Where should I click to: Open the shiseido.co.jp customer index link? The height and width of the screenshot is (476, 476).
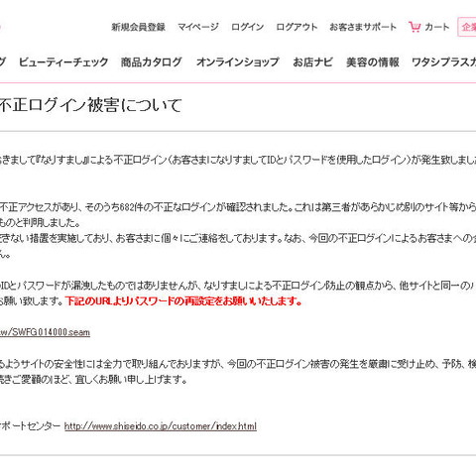(161, 426)
